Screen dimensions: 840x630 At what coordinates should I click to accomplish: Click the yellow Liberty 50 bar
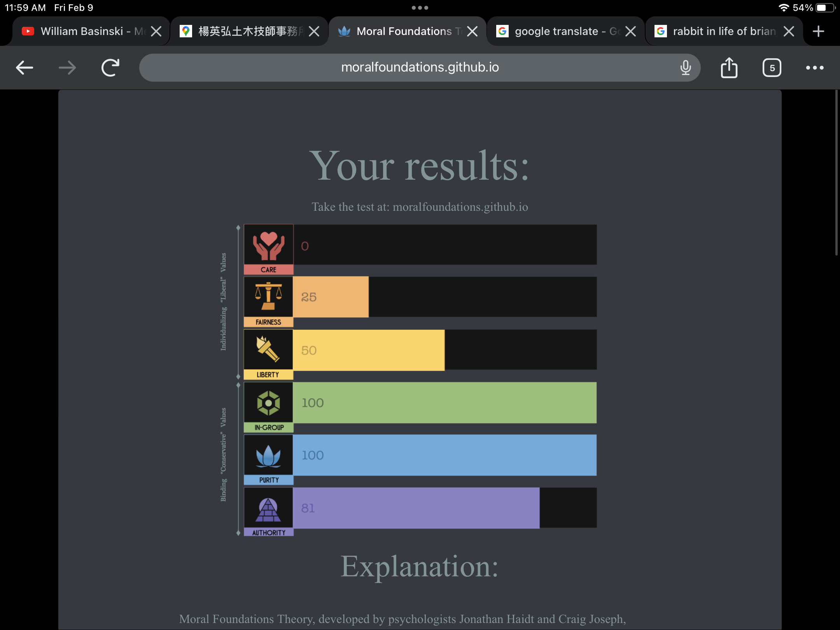[x=368, y=350]
